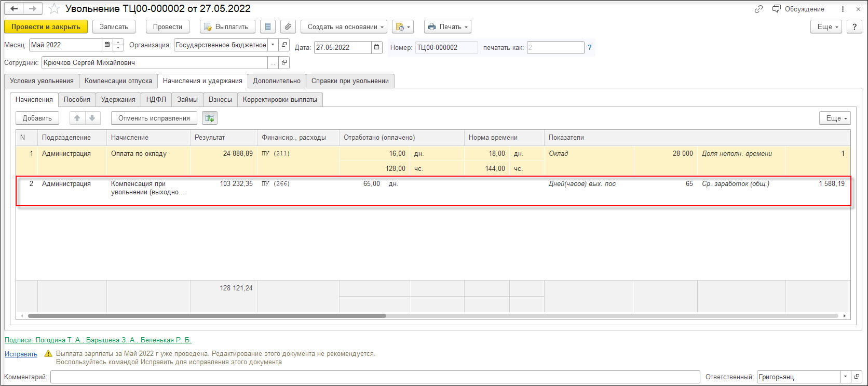Viewport: 868px width, 386px height.
Task: Open help with the question mark button
Action: click(855, 26)
